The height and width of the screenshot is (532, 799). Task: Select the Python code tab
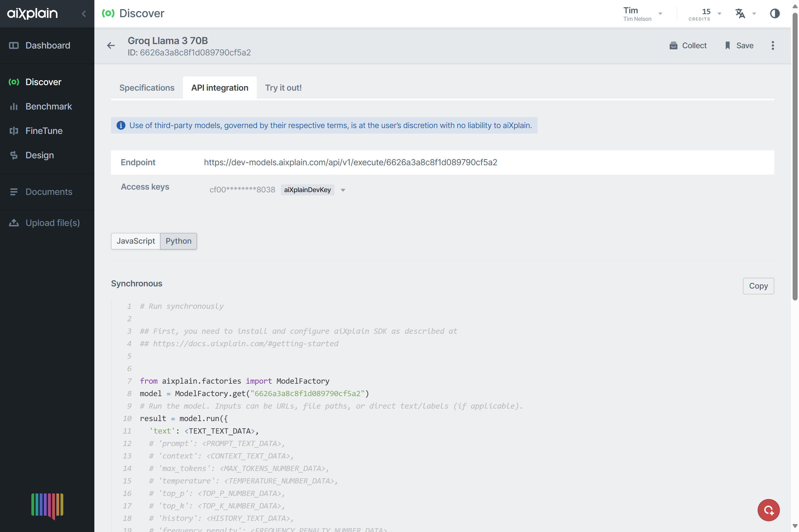click(179, 241)
